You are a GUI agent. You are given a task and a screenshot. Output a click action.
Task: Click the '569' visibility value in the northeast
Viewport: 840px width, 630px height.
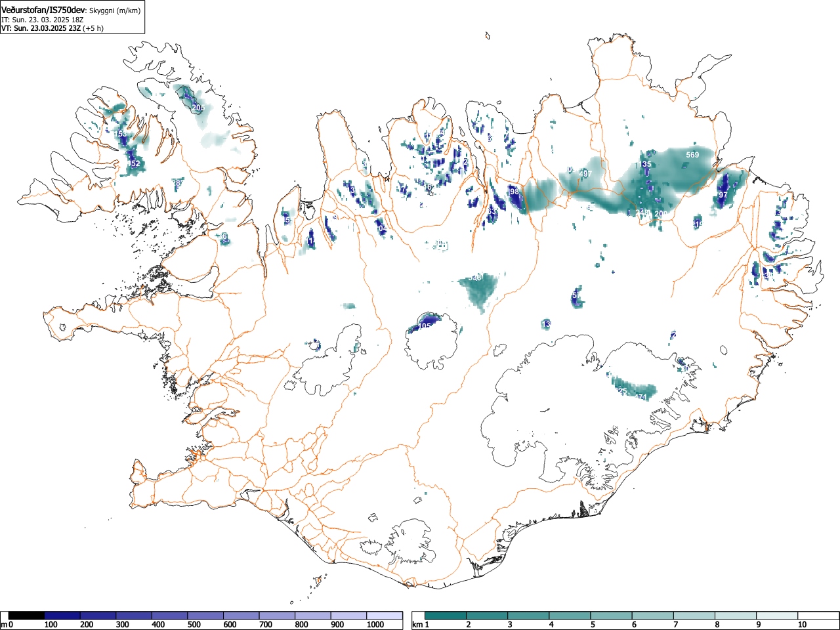(x=692, y=155)
